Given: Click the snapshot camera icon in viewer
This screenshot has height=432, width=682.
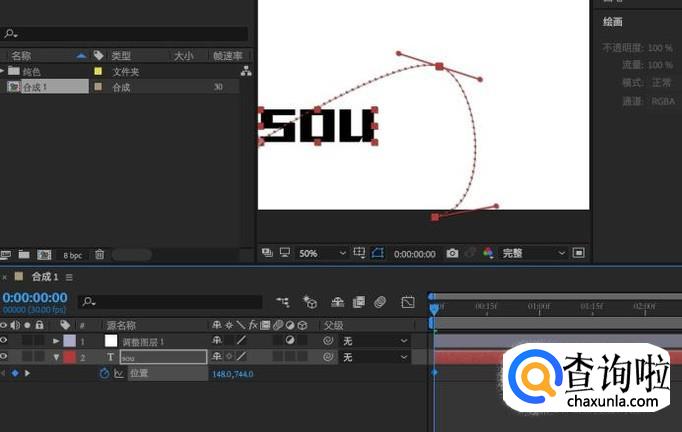Looking at the screenshot, I should (452, 254).
